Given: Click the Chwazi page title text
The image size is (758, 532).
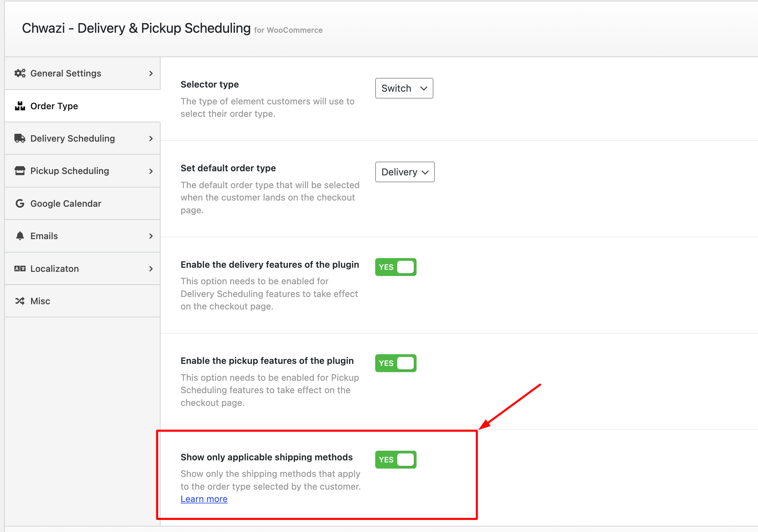Looking at the screenshot, I should (136, 28).
